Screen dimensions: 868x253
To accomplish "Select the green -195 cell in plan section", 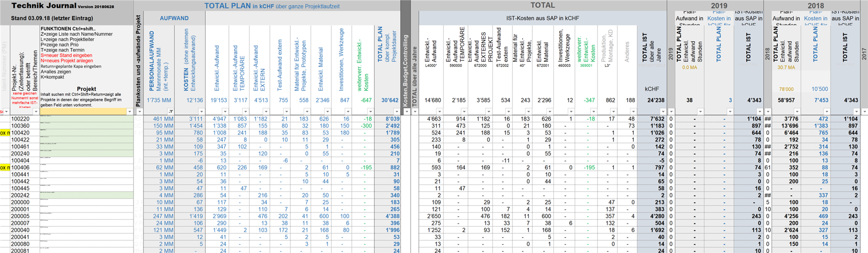I will click(x=363, y=168).
